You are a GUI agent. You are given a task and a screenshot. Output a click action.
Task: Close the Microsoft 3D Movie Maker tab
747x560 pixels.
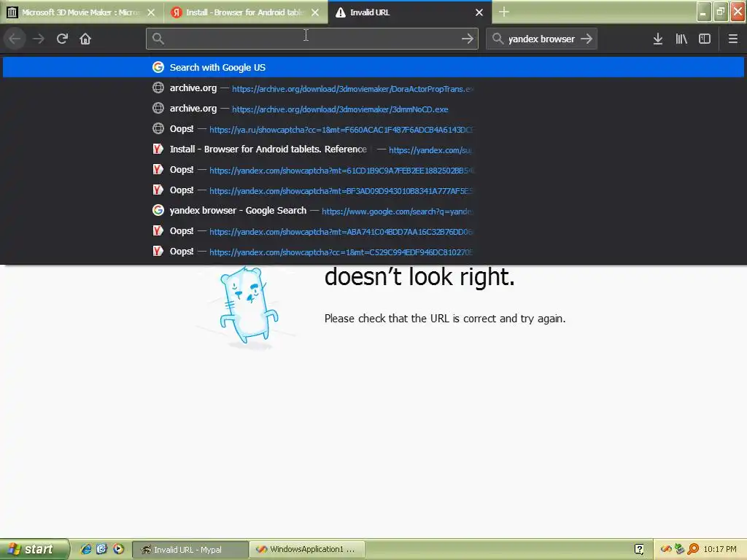pyautogui.click(x=151, y=12)
